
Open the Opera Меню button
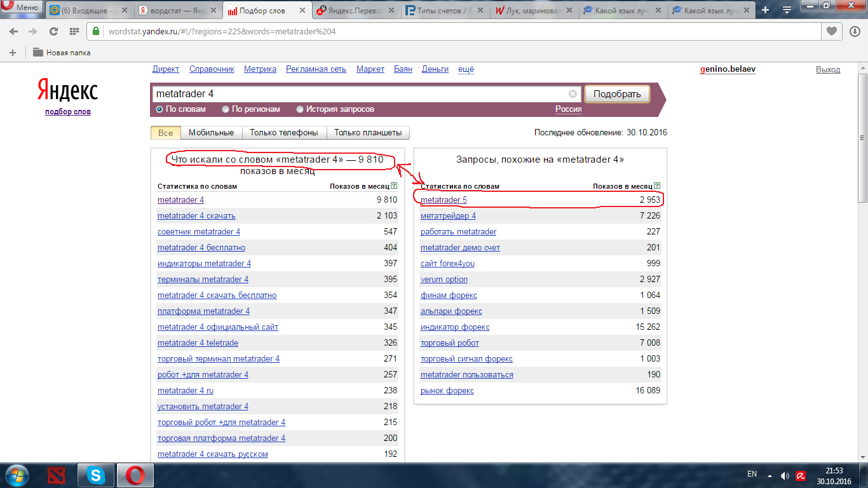tap(22, 8)
